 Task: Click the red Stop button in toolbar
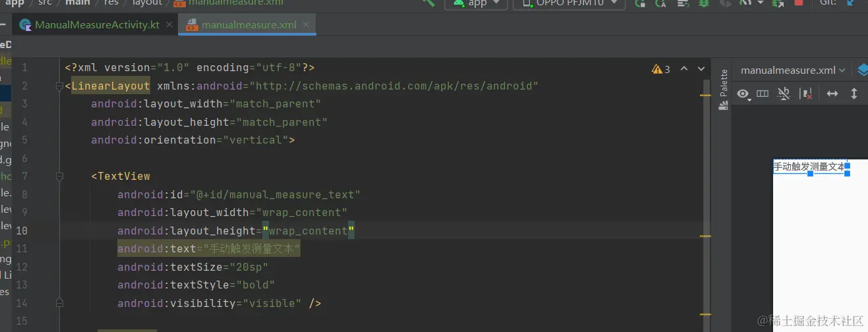(x=799, y=3)
